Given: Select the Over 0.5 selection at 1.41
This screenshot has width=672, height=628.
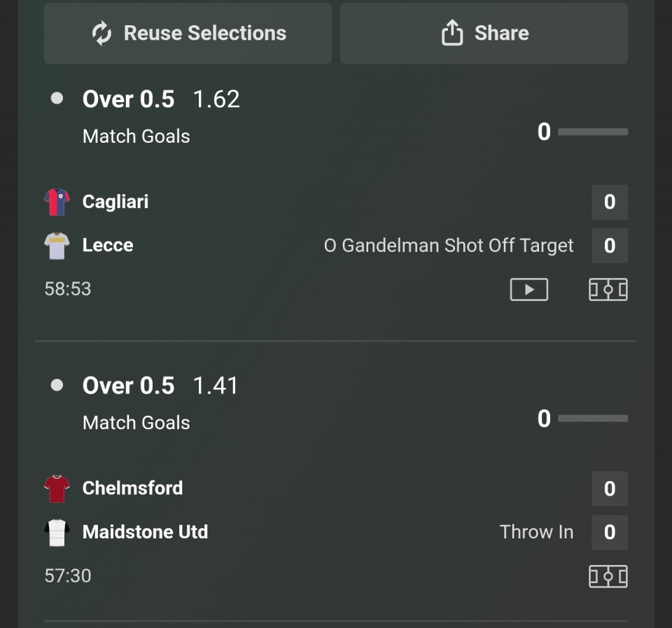Looking at the screenshot, I should 129,386.
